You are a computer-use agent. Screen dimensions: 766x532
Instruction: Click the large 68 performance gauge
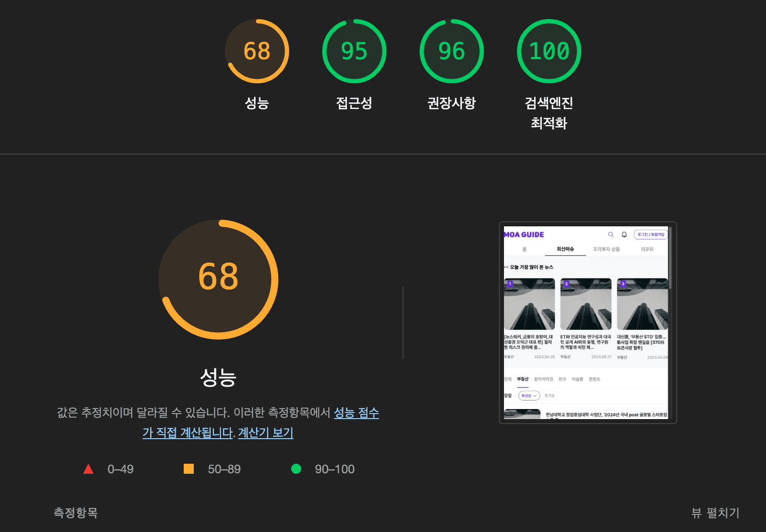click(218, 280)
